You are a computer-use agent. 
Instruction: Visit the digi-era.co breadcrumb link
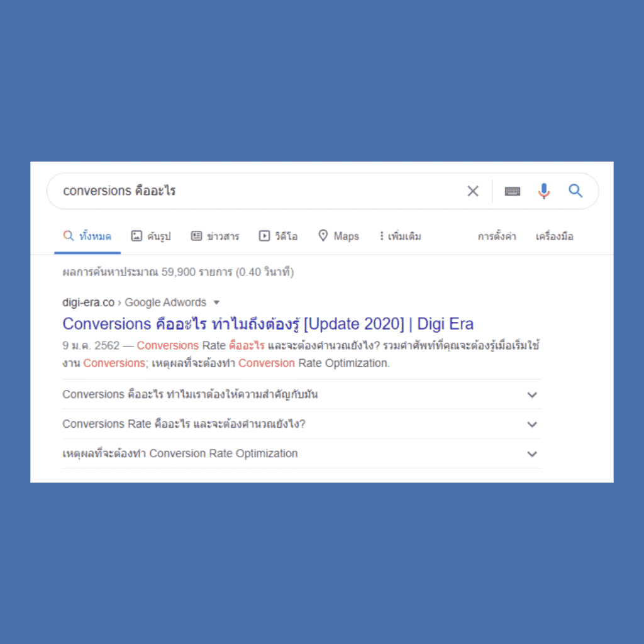[88, 302]
